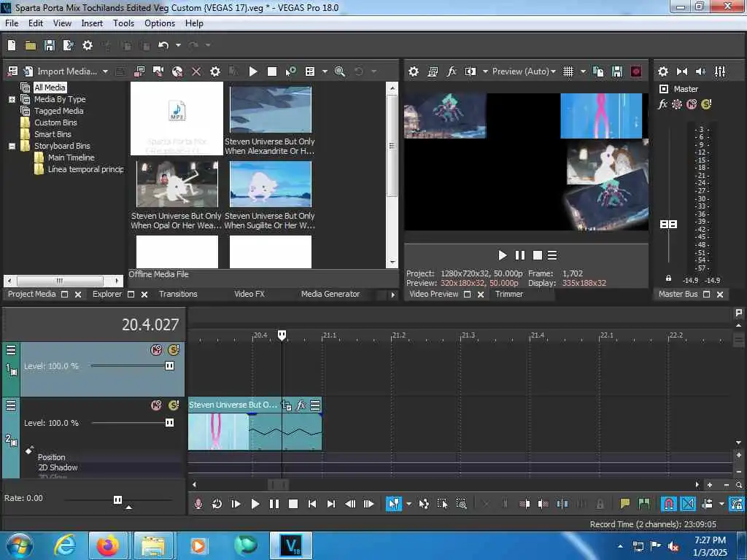Select the Steven Universe Alexandrite thumbnail
747x560 pixels.
pyautogui.click(x=271, y=110)
